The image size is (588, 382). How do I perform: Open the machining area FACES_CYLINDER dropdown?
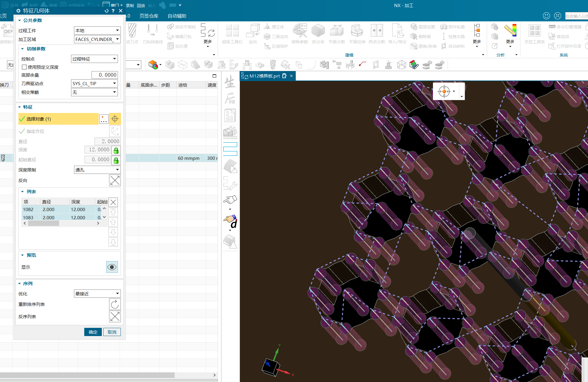97,39
